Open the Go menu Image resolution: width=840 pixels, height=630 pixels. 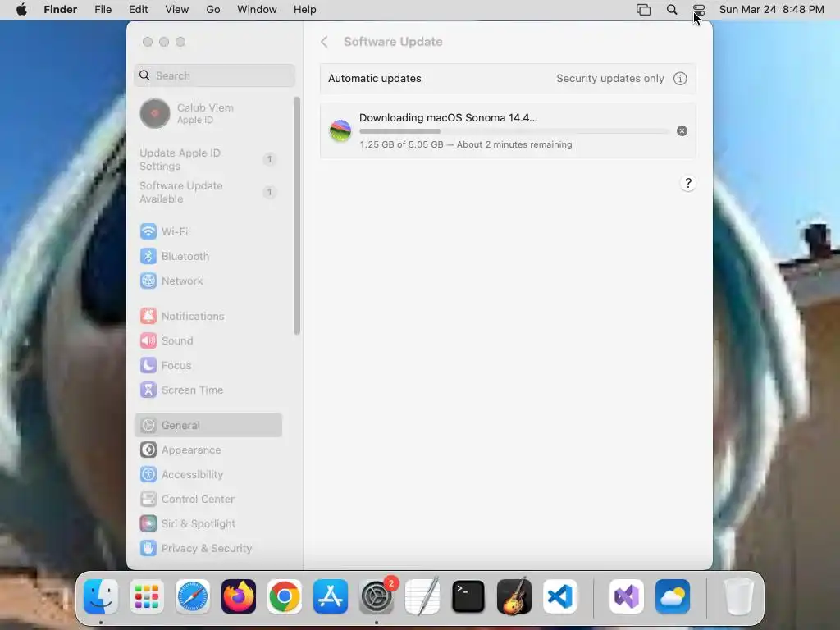[213, 10]
